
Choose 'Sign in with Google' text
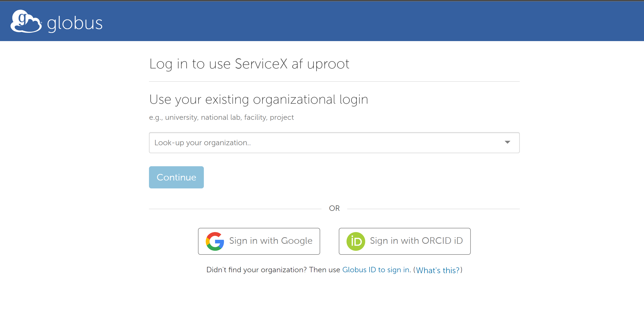270,241
